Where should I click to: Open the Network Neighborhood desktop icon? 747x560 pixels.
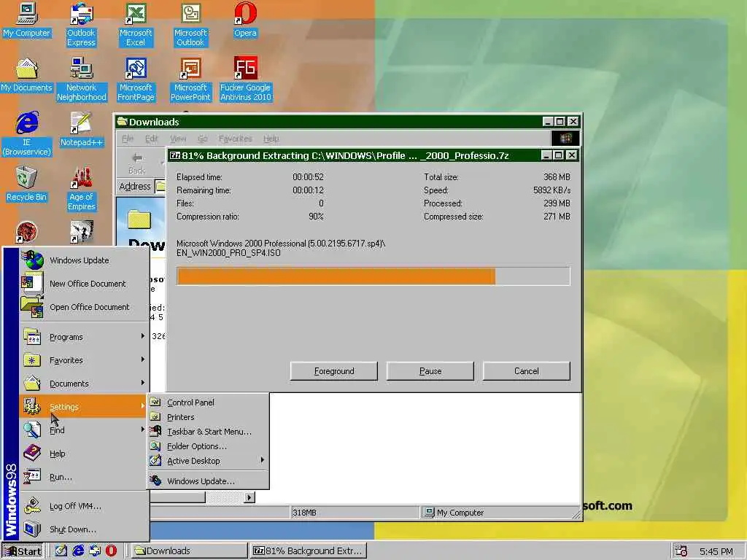tap(82, 79)
